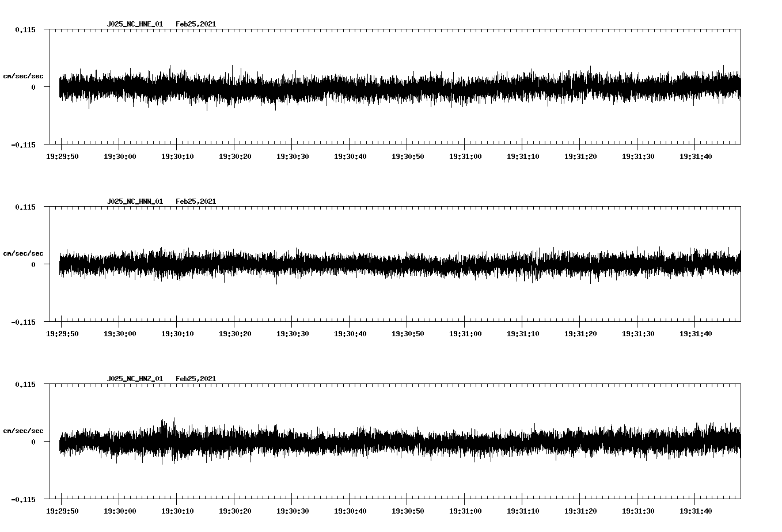Click the cm/sec/sec unit label of the HNE plot
The width and height of the screenshot is (782, 532).
[x=23, y=75]
